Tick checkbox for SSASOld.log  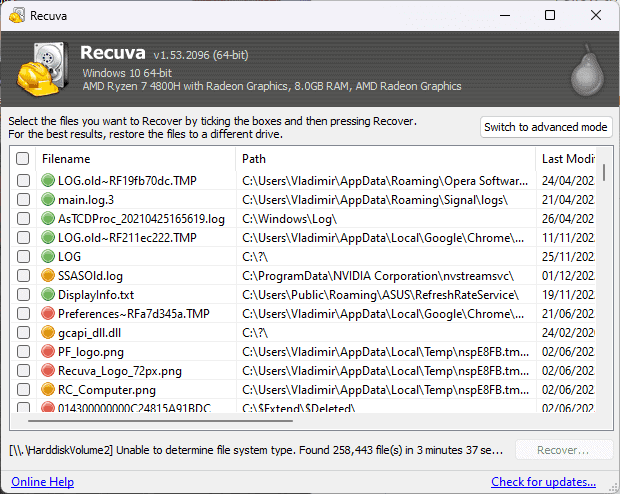(23, 275)
